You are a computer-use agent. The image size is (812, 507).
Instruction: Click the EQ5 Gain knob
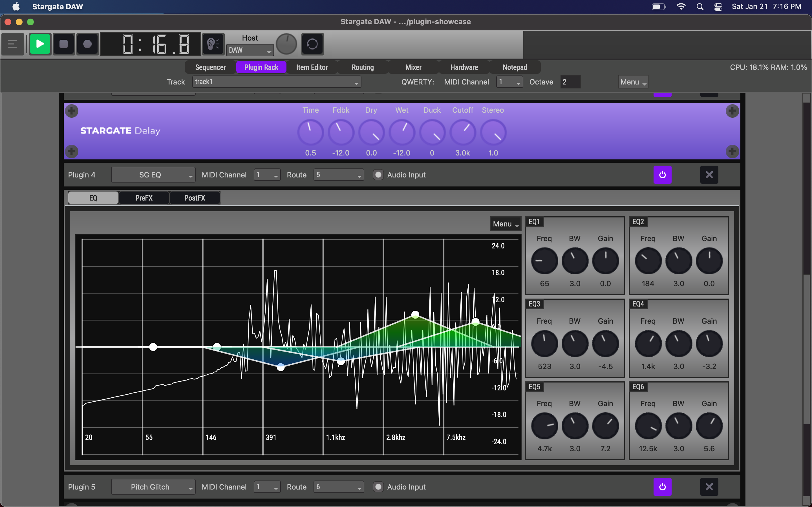click(x=605, y=426)
